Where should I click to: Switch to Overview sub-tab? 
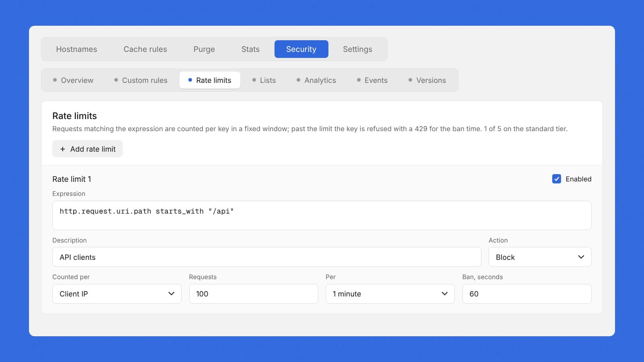click(x=73, y=80)
